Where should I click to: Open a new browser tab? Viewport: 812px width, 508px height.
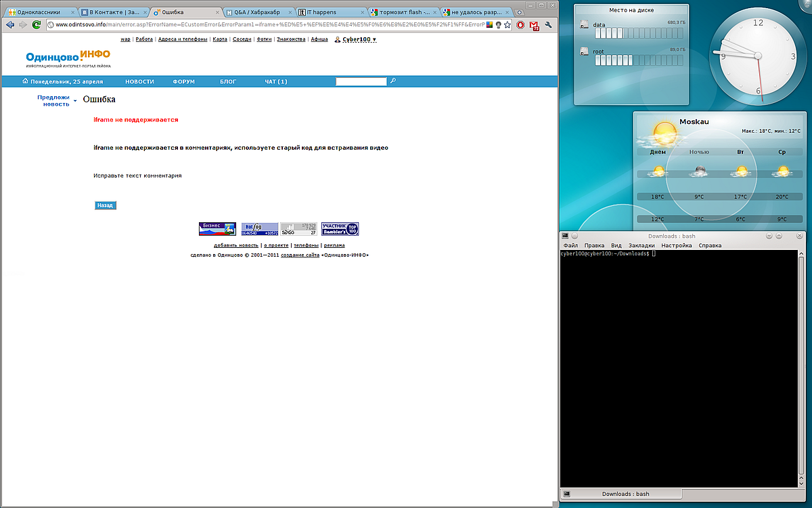point(520,12)
